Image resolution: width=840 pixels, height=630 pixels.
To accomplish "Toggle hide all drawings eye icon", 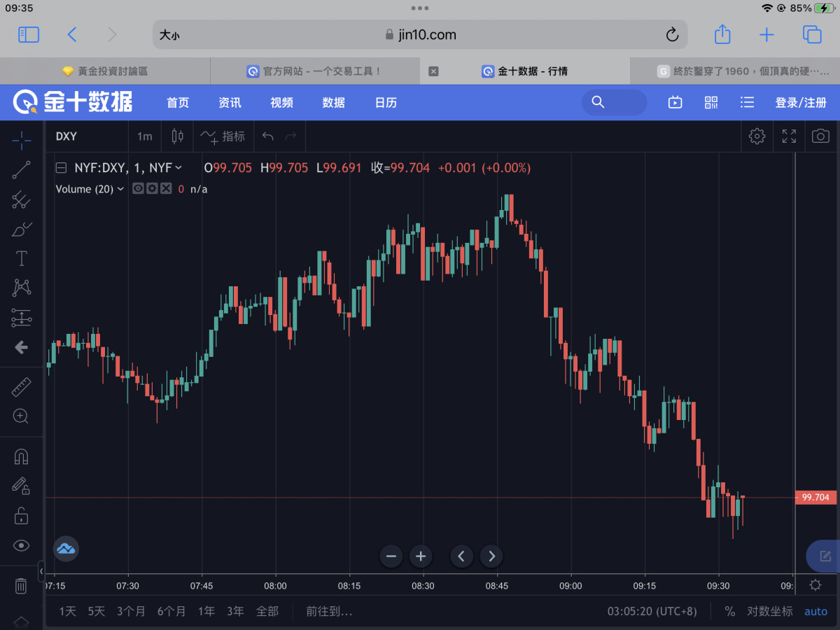I will 22,545.
